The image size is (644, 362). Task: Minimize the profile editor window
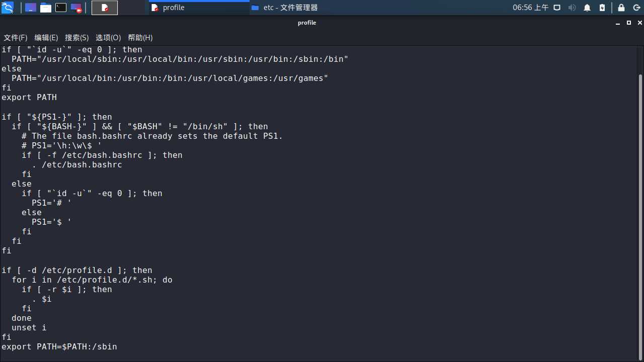[618, 23]
